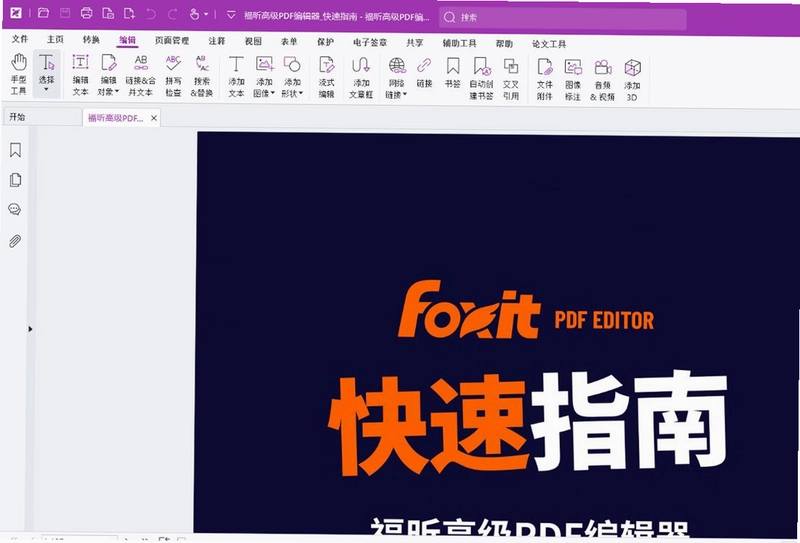Close the 福昕高级PDF... document tab
The image size is (800, 543).
point(154,118)
